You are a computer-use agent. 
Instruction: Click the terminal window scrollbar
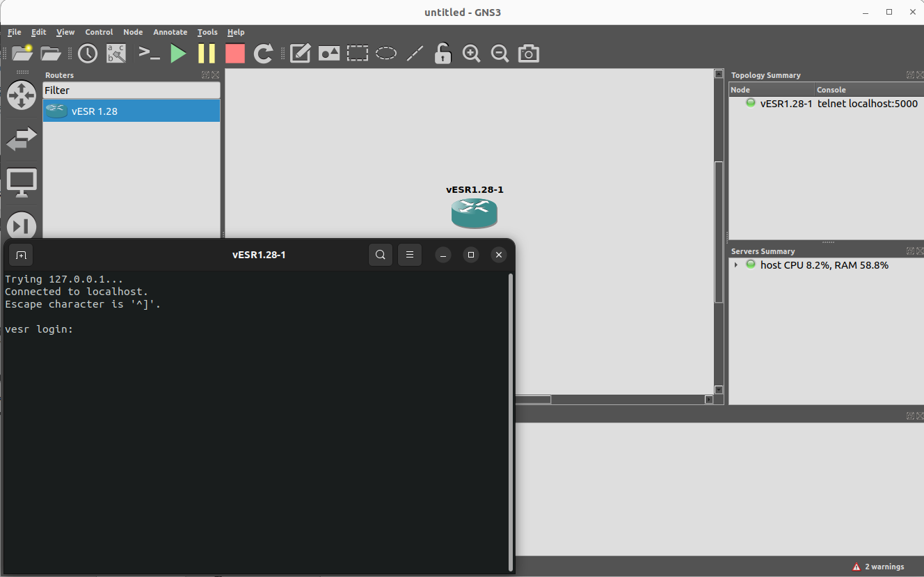[511, 422]
